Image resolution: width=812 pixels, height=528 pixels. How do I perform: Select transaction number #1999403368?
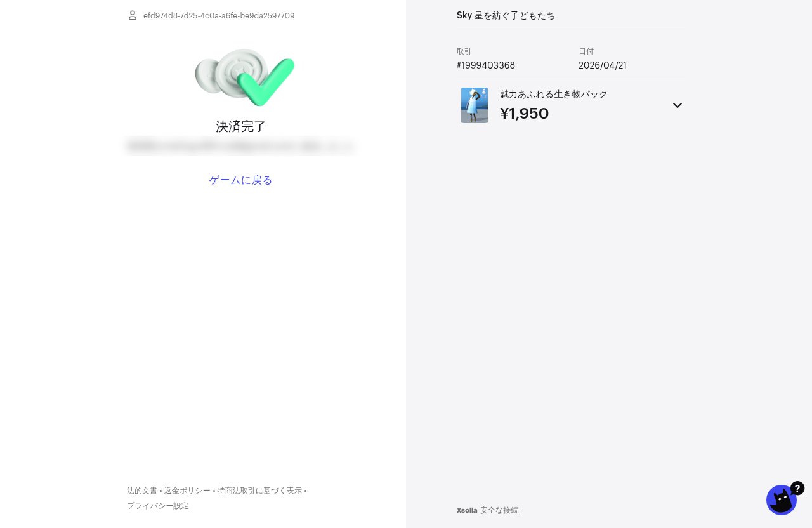coord(486,65)
